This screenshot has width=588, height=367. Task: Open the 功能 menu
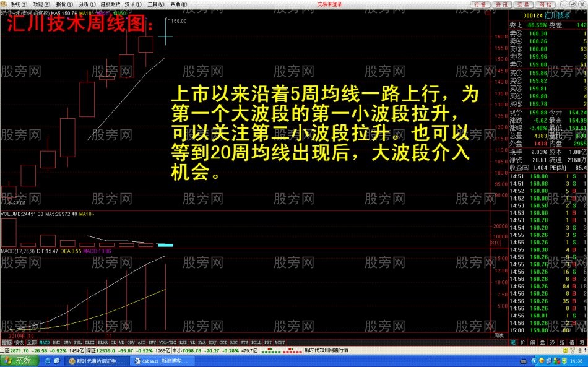point(41,4)
